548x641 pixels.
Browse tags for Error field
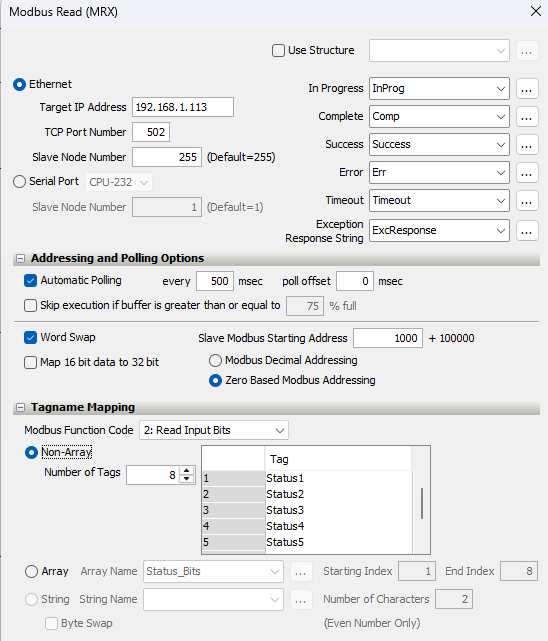527,173
